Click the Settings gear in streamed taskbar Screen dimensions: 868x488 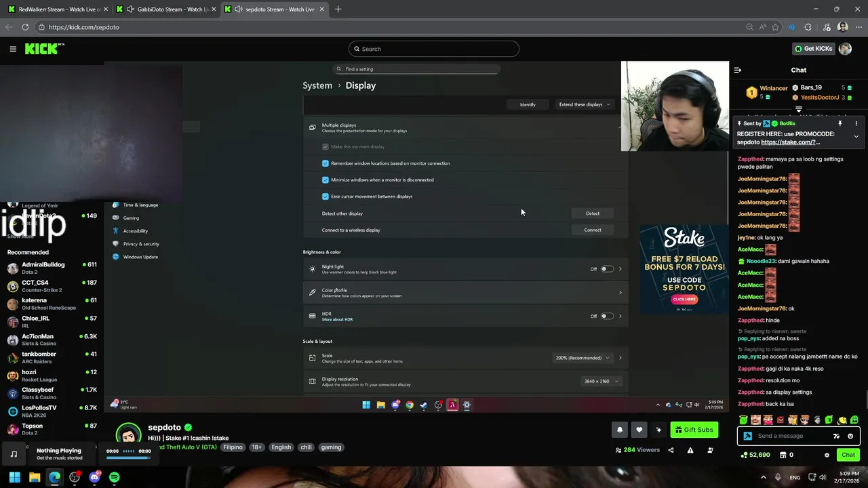[x=467, y=405]
